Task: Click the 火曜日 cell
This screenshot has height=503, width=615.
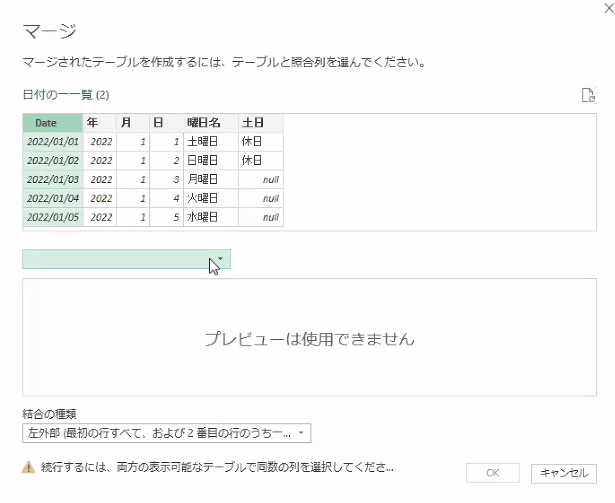Action: [211, 198]
